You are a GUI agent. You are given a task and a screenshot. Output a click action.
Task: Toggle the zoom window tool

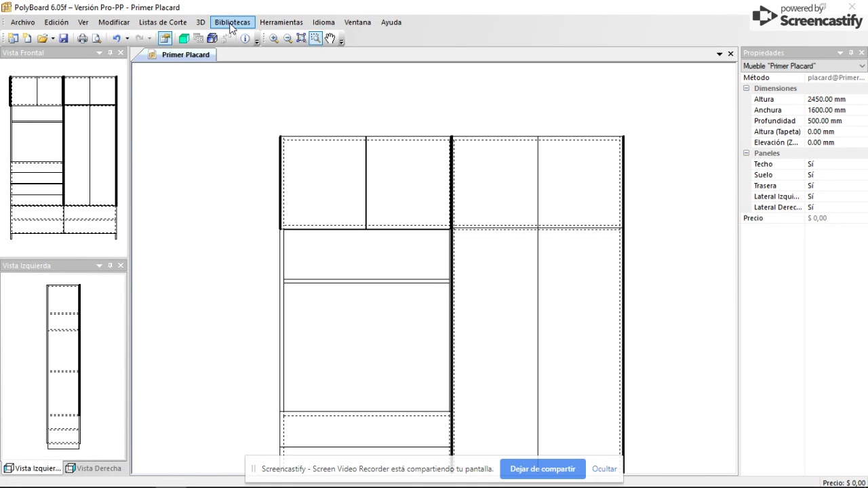tap(316, 39)
